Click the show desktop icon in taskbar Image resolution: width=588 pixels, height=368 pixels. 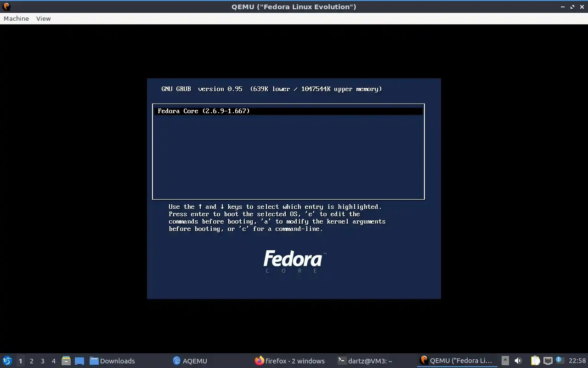coord(79,361)
